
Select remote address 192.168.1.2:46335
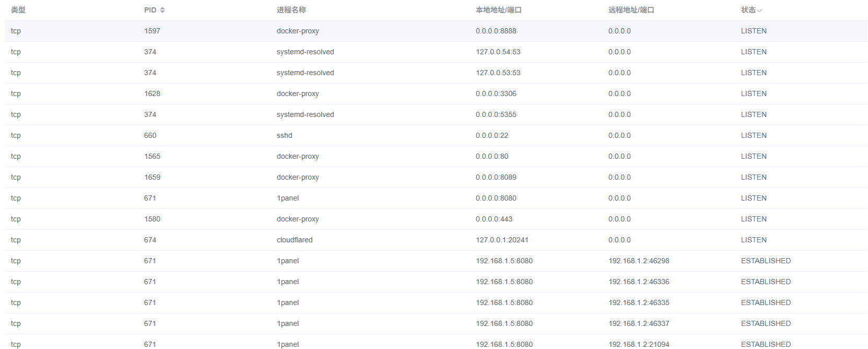click(639, 303)
